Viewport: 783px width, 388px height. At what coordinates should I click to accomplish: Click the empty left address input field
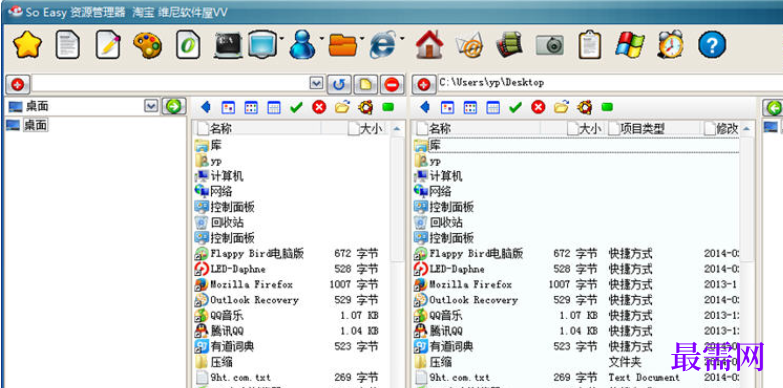(x=171, y=83)
